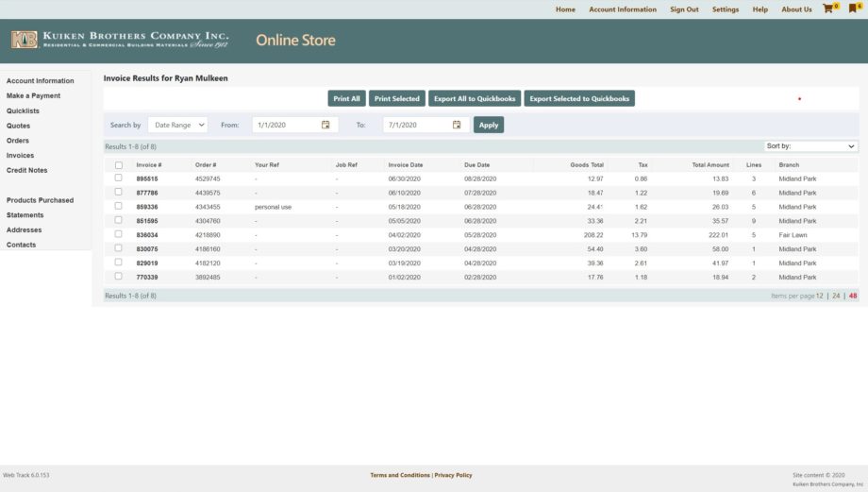The width and height of the screenshot is (868, 492).
Task: Tick the checkbox for invoice 830075
Action: (118, 247)
